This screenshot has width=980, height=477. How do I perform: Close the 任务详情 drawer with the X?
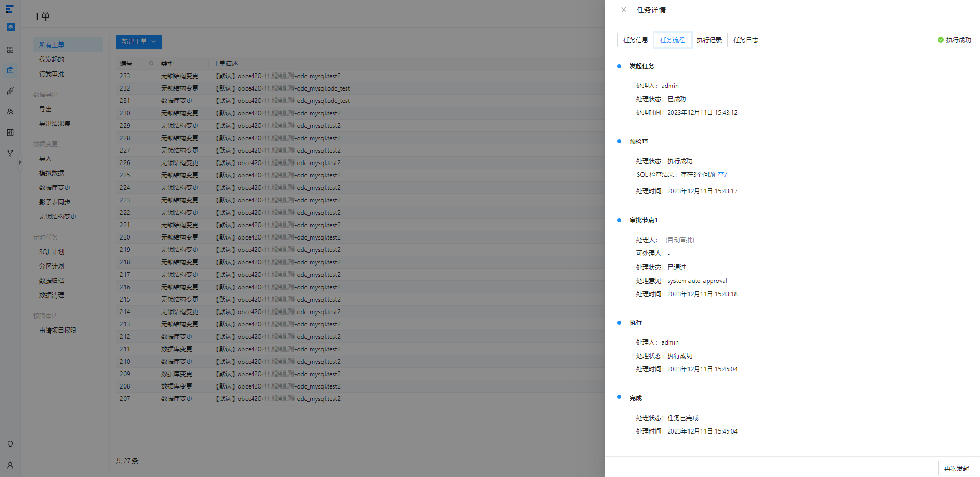click(624, 10)
